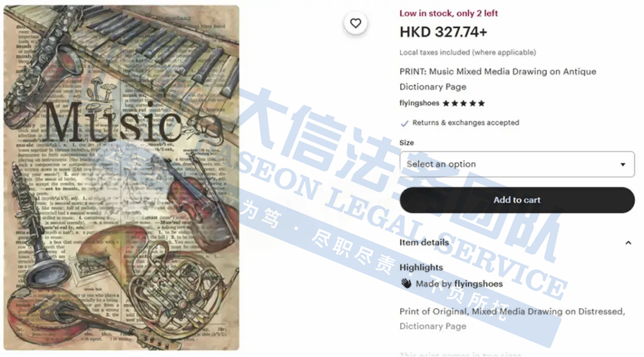Click the Size field label
This screenshot has width=644, height=357.
407,143
